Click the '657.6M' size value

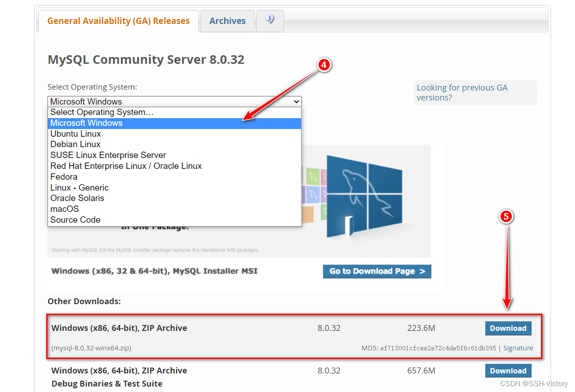tap(421, 371)
